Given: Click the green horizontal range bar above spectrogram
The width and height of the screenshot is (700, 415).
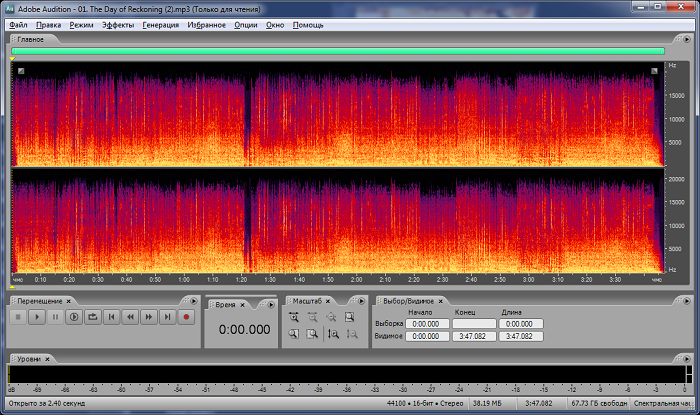Looking at the screenshot, I should [338, 51].
